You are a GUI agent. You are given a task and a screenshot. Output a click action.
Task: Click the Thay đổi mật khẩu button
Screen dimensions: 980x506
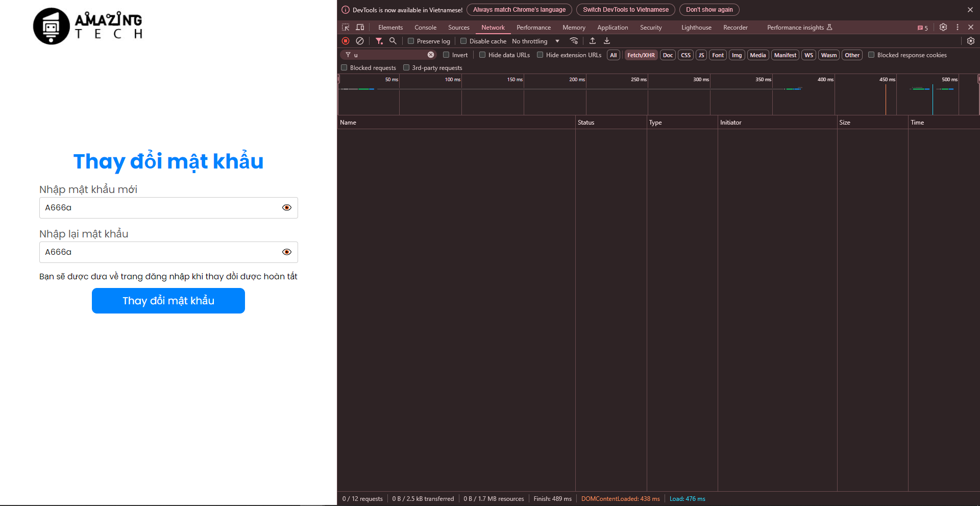pos(168,301)
